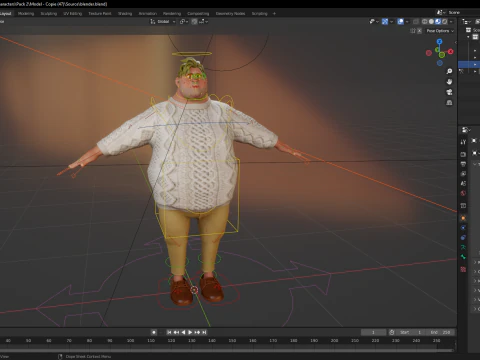Open the Object properties orange tab icon
The width and height of the screenshot is (480, 360).
pyautogui.click(x=463, y=218)
